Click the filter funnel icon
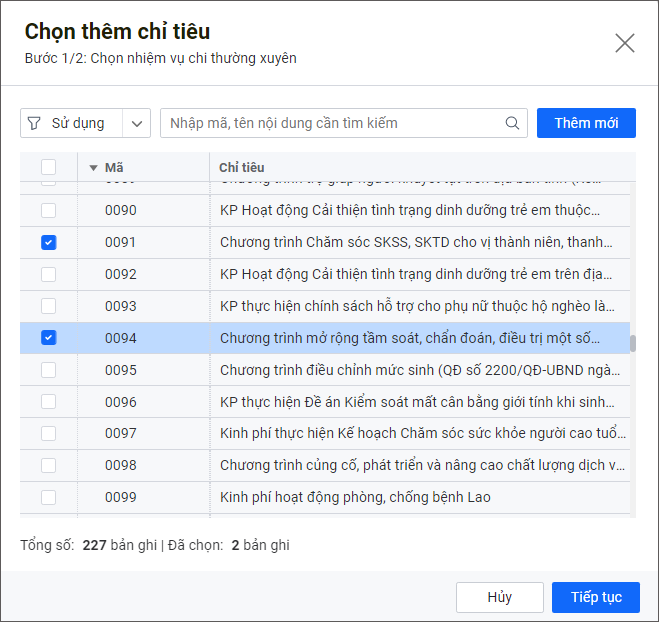Viewport: 659px width, 622px height. point(34,123)
